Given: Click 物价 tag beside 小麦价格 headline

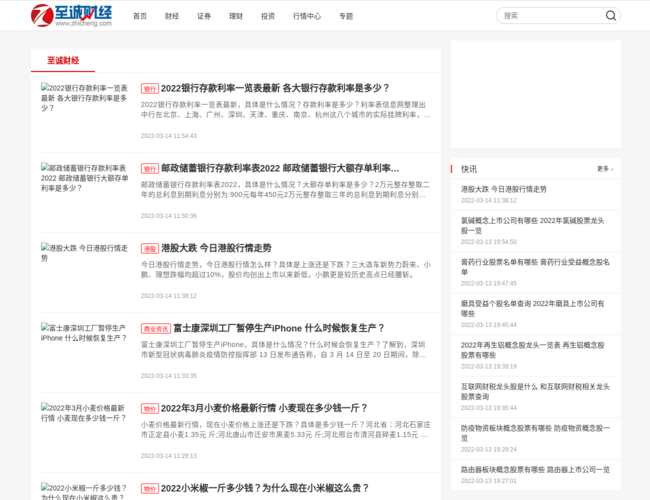Looking at the screenshot, I should (x=150, y=409).
